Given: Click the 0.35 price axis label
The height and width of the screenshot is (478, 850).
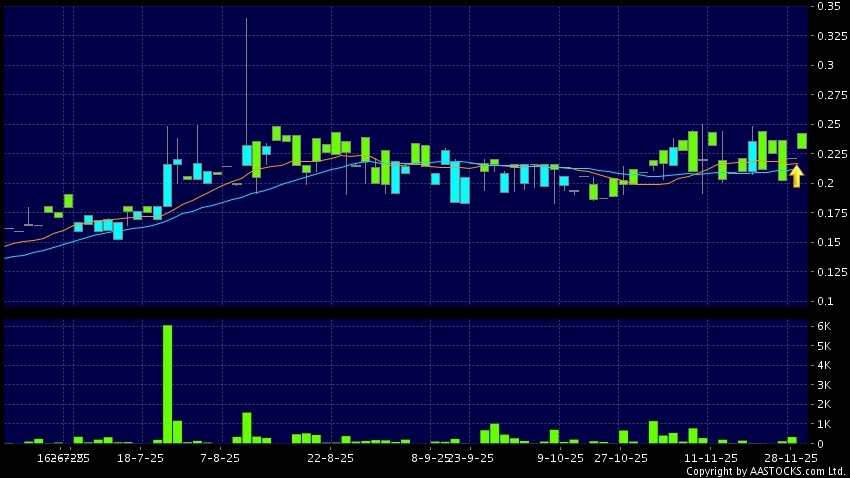Looking at the screenshot, I should (x=827, y=6).
